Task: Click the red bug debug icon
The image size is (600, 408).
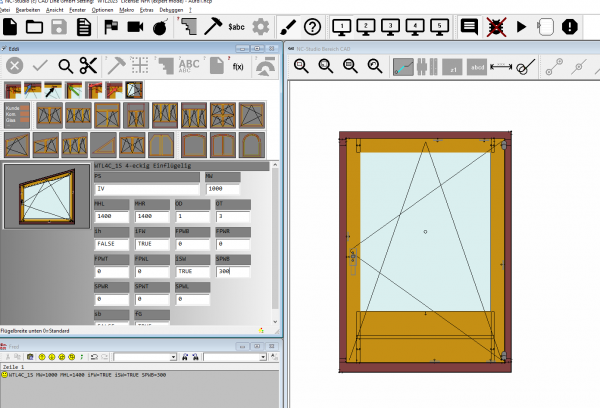Action: click(x=494, y=28)
